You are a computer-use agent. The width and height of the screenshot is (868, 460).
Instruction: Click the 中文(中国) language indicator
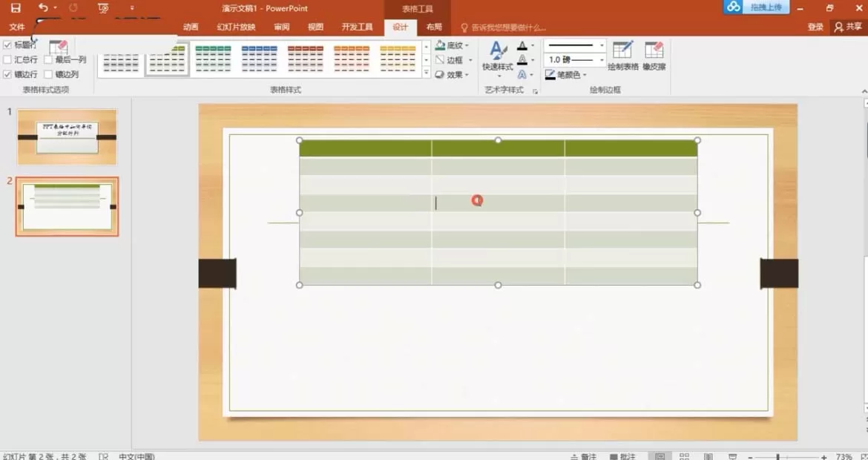tap(137, 457)
